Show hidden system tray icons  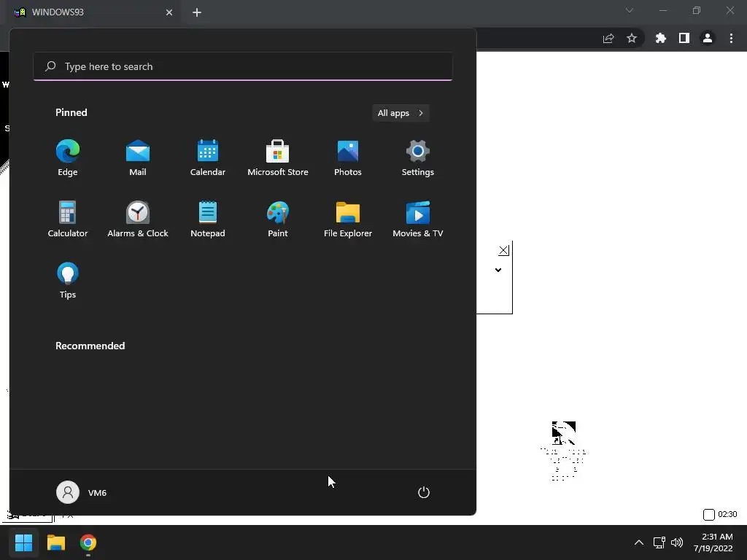pyautogui.click(x=639, y=542)
